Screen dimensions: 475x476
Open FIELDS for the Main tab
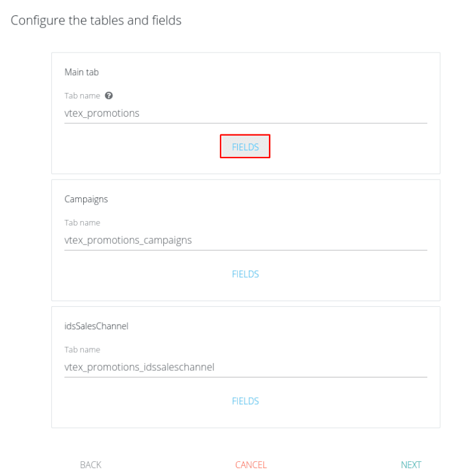(x=245, y=147)
